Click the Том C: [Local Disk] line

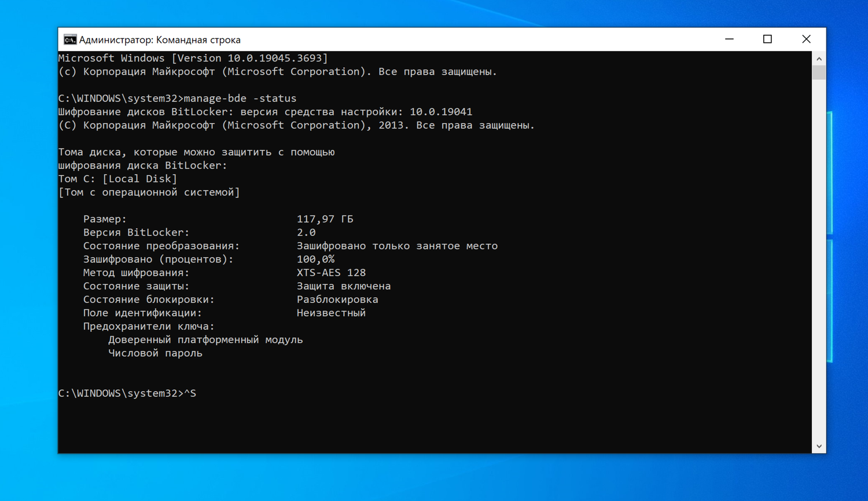[118, 179]
